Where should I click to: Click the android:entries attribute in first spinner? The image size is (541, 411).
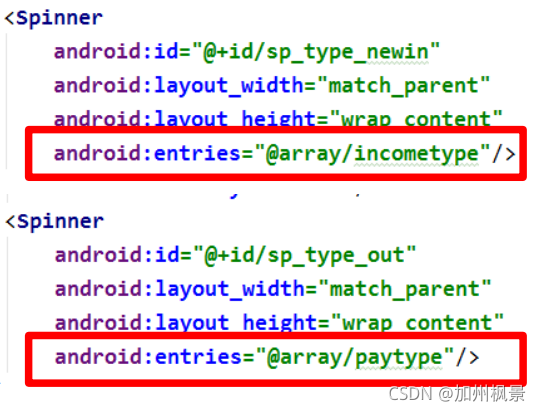147,154
